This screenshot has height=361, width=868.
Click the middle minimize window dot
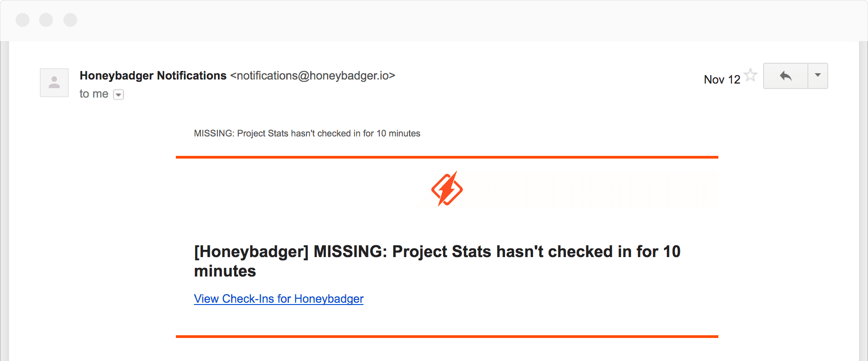pos(46,20)
